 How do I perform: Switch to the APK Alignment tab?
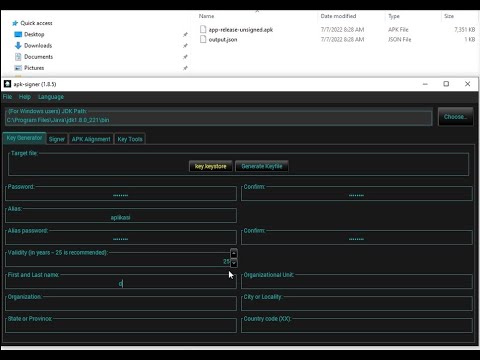click(91, 139)
